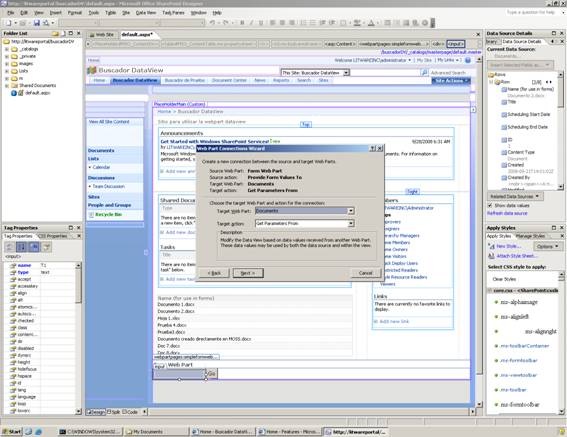Image resolution: width=567 pixels, height=437 pixels.
Task: Click the Font Color toolbar icon
Action: click(x=371, y=23)
